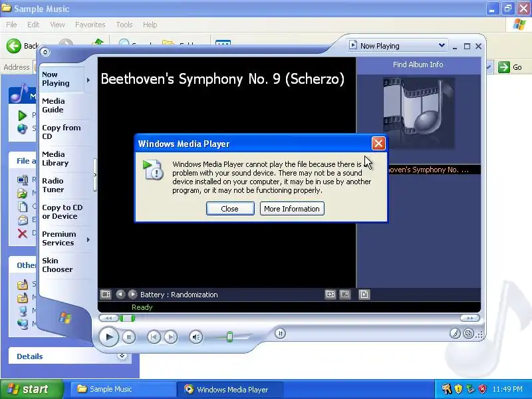532x399 pixels.
Task: Open Favorites menu in Sample Music
Action: 90,25
